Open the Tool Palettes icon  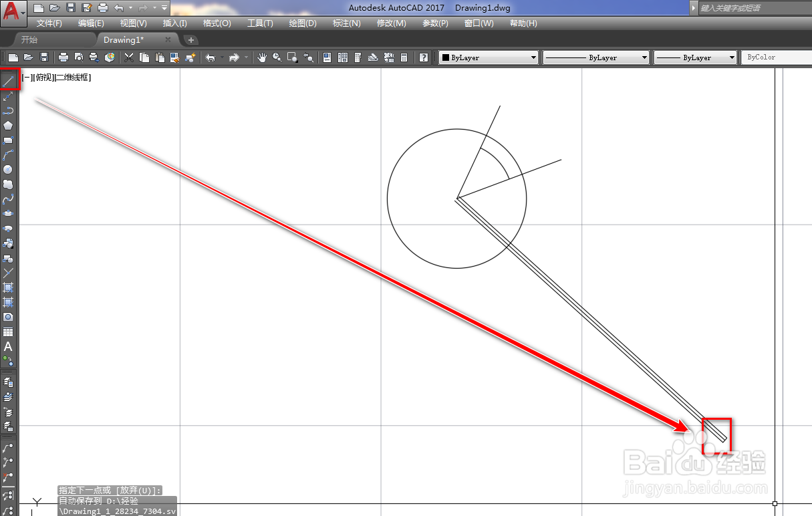coord(358,57)
